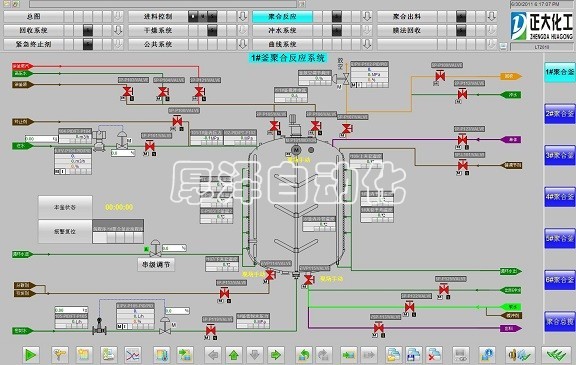The height and width of the screenshot is (365, 576).
Task: Toggle the red valve on the purple 蒸汽 line
Action: (462, 140)
